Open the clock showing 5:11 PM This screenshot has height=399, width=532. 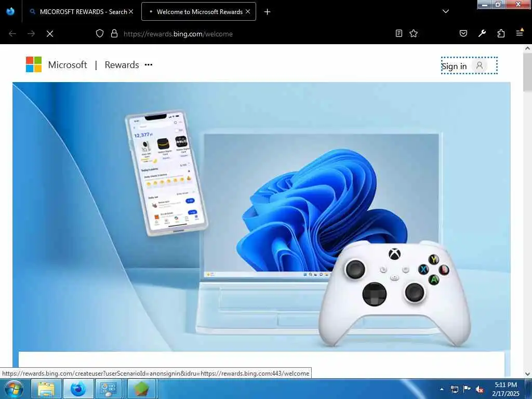click(x=506, y=389)
